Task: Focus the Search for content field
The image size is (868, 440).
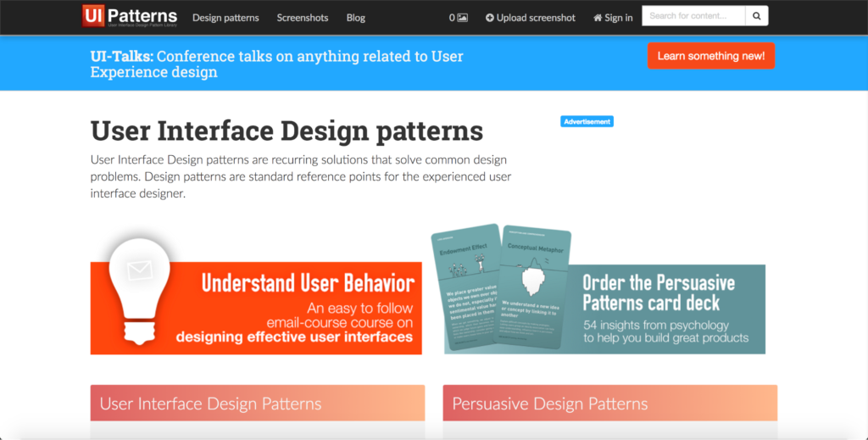Action: tap(693, 16)
